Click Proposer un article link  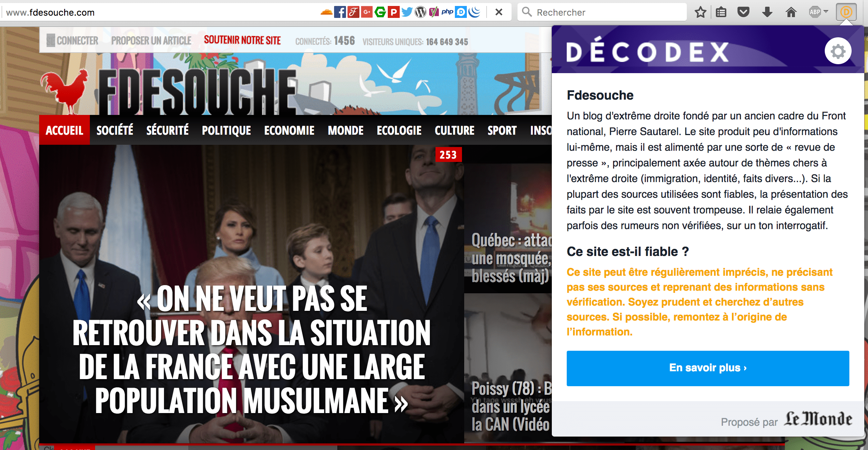(151, 41)
